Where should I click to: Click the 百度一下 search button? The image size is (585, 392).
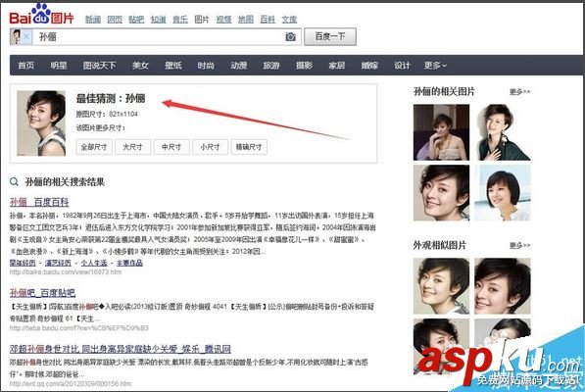pos(330,36)
